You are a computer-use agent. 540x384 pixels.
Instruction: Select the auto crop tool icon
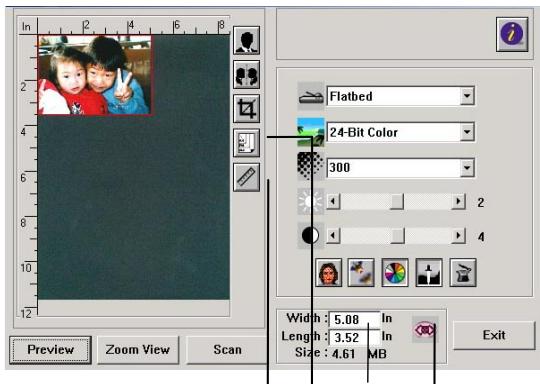246,109
